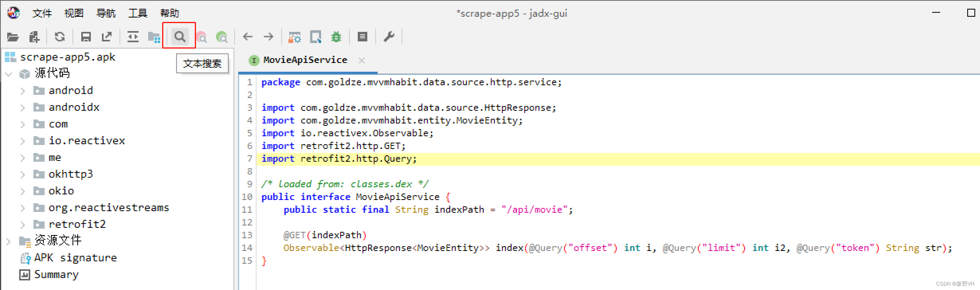Open the 工具 menu
The image size is (980, 290).
137,13
